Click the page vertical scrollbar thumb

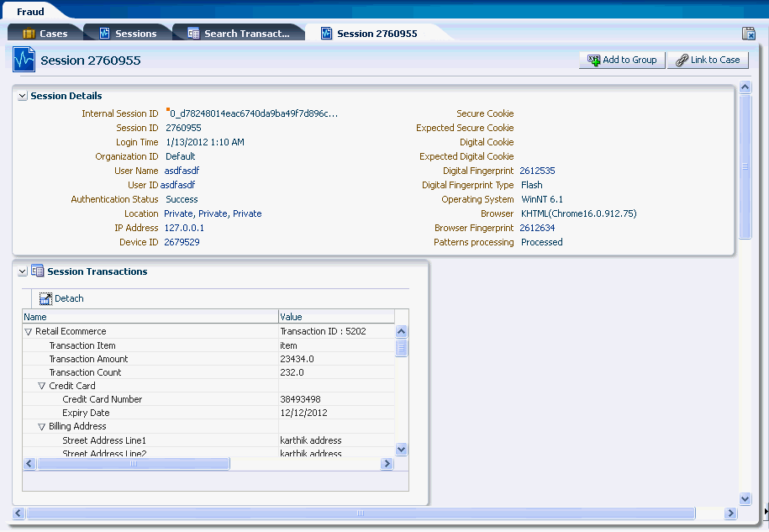[x=745, y=166]
